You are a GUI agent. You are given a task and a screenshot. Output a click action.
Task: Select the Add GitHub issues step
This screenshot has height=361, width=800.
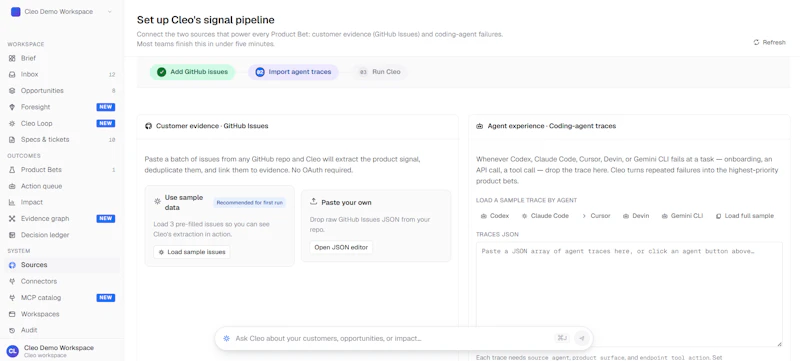(x=192, y=72)
